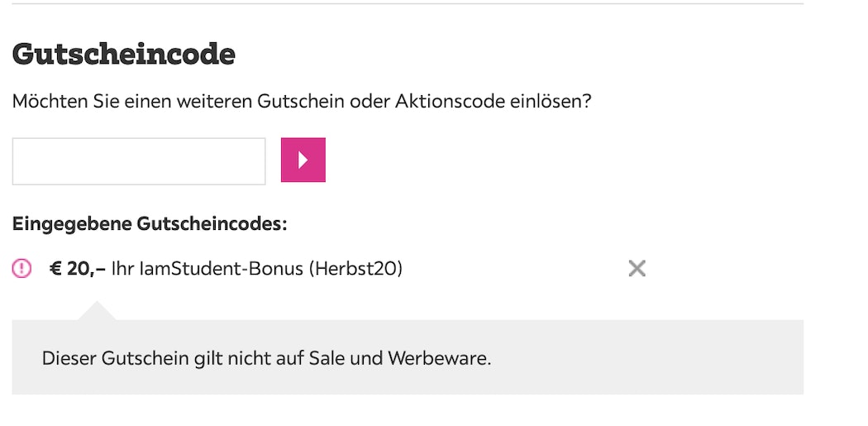Image resolution: width=868 pixels, height=426 pixels.
Task: Remove the IamStudent-Bonus voucher with the X
Action: pyautogui.click(x=637, y=269)
